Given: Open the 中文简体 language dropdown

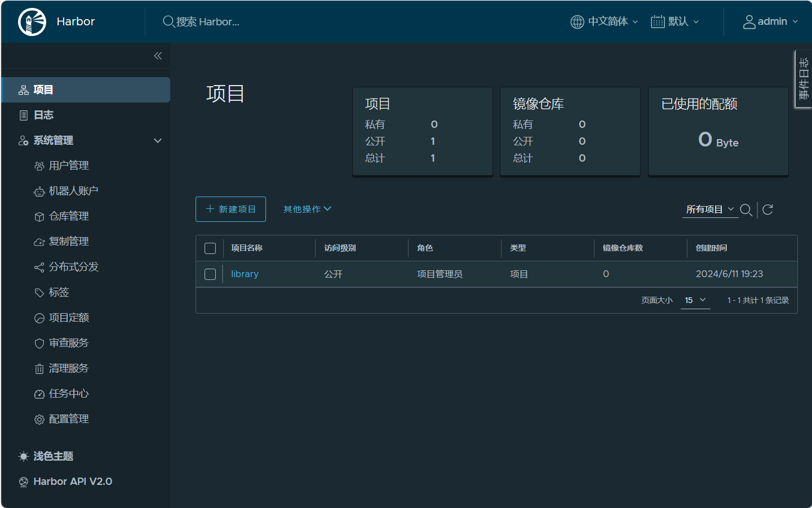Looking at the screenshot, I should (x=604, y=22).
